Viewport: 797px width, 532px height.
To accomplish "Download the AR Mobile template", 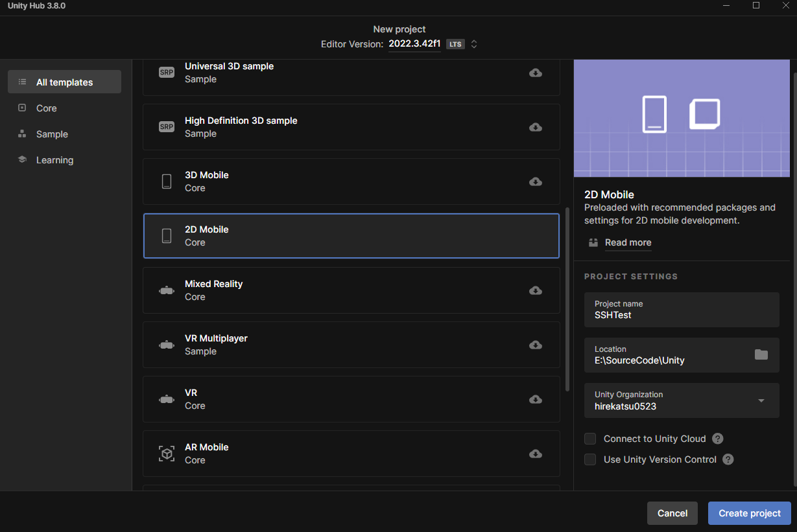I will tap(536, 454).
